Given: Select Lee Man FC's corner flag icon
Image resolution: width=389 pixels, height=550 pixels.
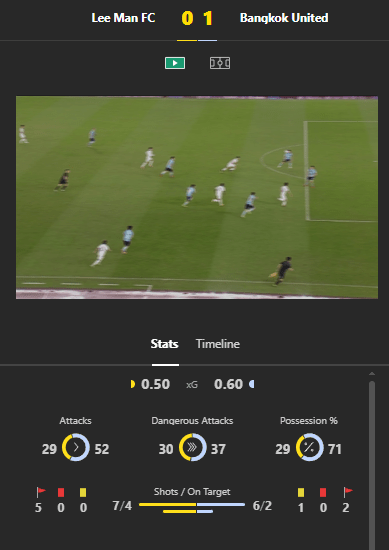Looking at the screenshot, I should (x=41, y=492).
